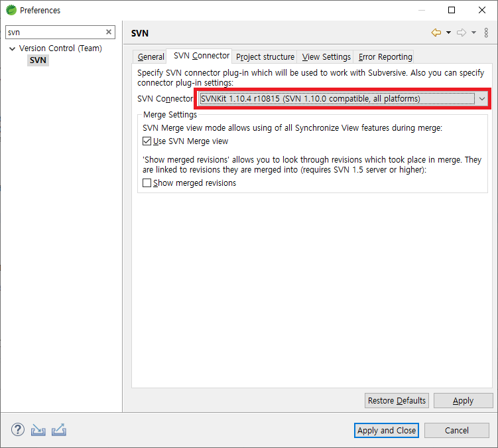Go back with the yellow arrow
This screenshot has width=498, height=448.
coord(436,33)
